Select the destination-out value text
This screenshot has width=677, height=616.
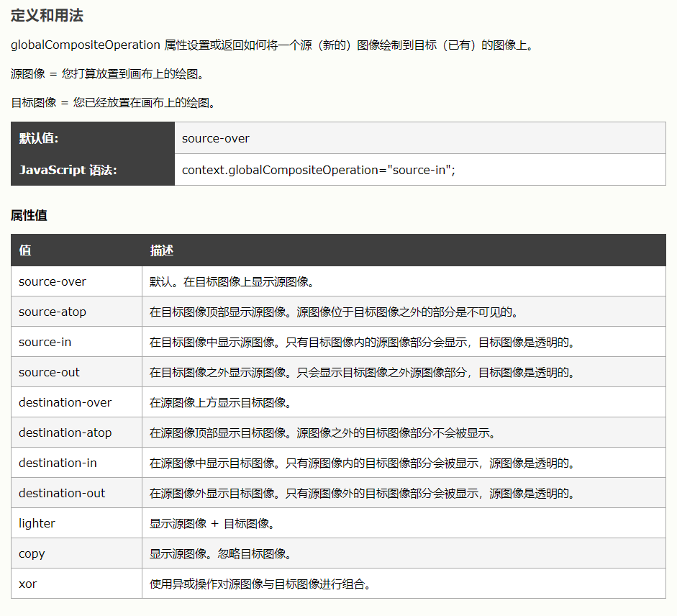pos(59,493)
